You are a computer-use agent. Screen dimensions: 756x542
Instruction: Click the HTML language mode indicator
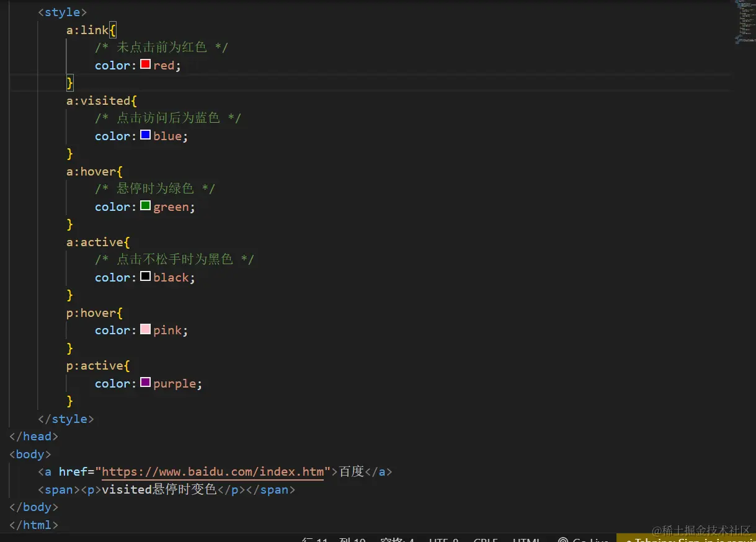point(528,540)
